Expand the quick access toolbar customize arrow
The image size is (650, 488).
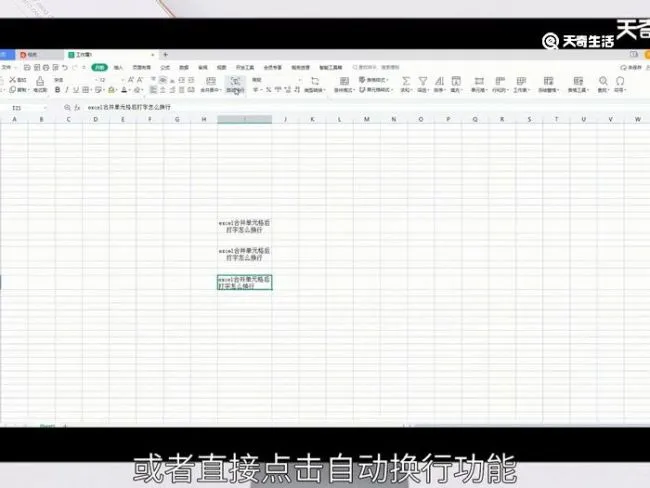84,67
